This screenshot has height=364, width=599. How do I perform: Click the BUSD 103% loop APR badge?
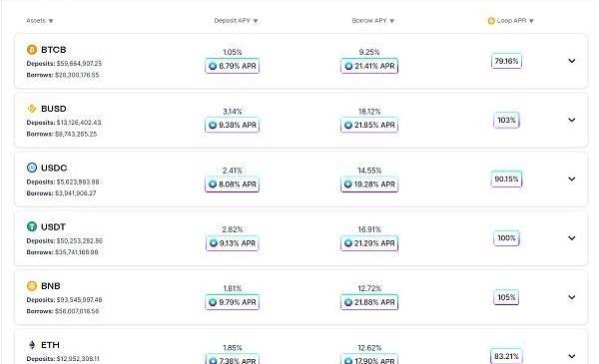click(506, 121)
